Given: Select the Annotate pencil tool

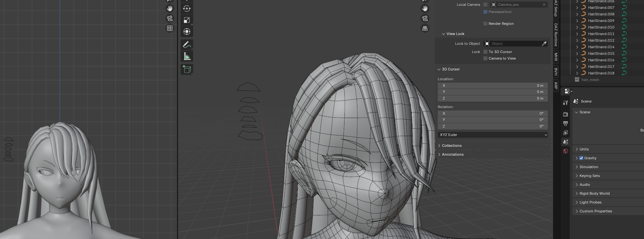Looking at the screenshot, I should tap(187, 45).
